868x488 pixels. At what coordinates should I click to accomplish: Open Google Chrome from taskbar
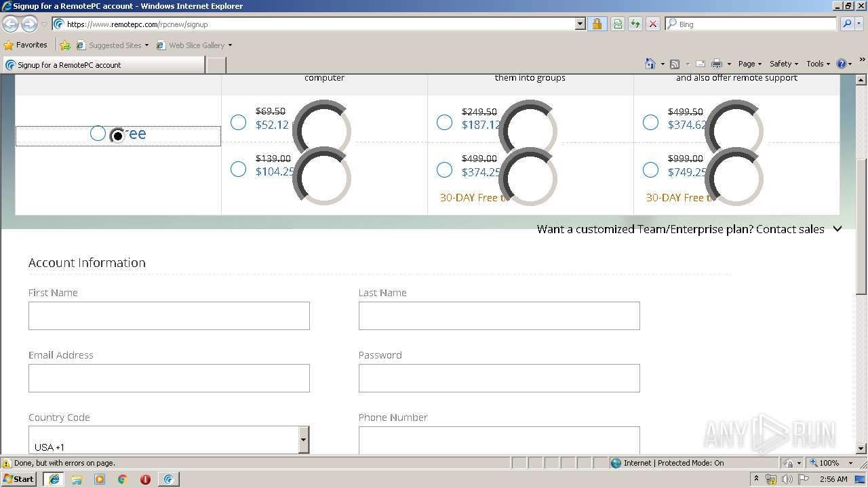[123, 479]
